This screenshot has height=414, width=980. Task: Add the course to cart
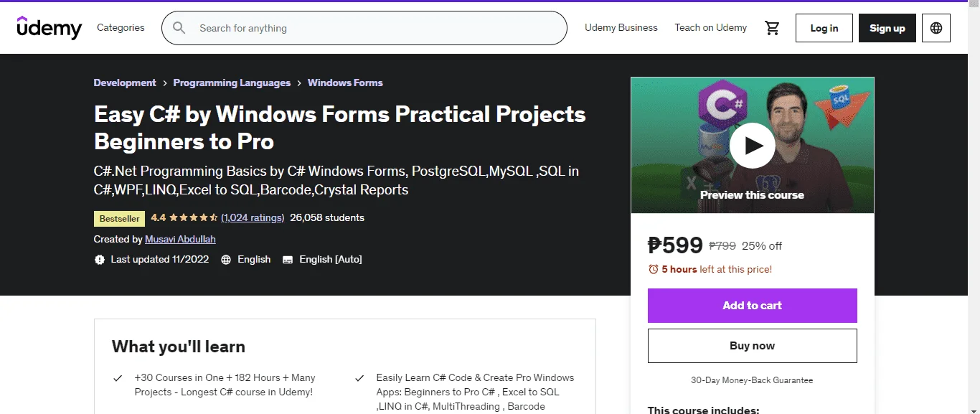[x=752, y=306]
